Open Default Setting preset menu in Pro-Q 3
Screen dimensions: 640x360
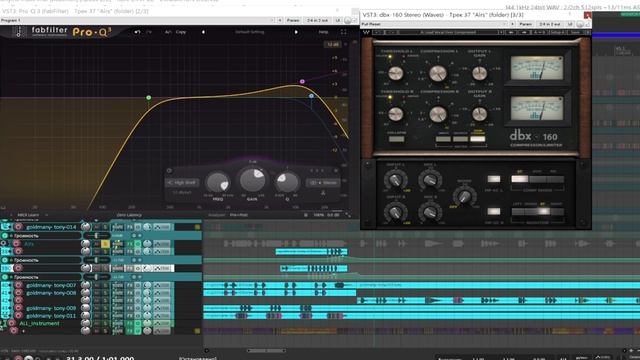click(x=249, y=32)
